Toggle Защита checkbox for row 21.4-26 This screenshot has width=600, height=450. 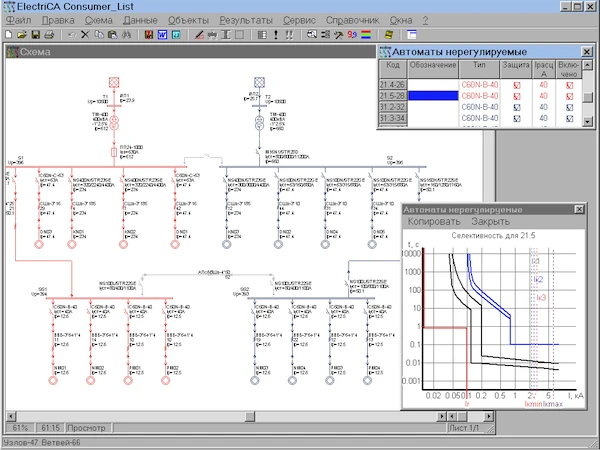[x=517, y=85]
